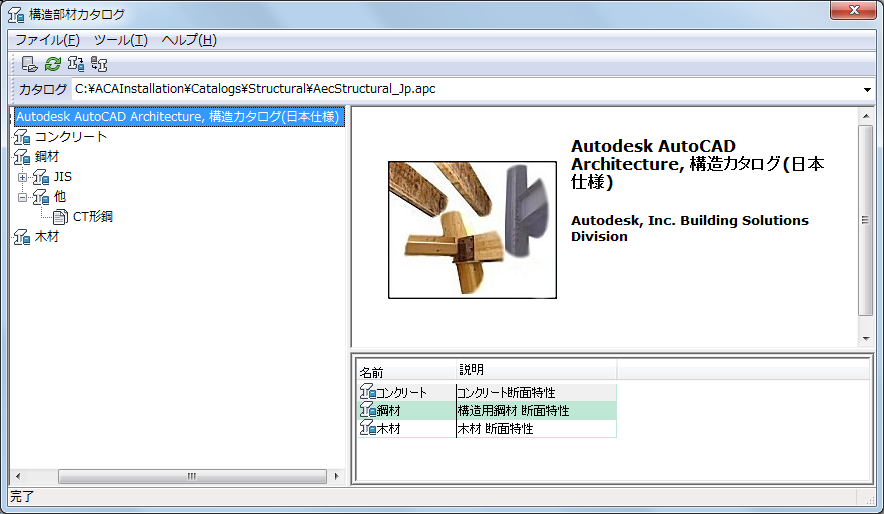Click the member-to-catalog arrow toolbar icon
Viewport: 884px width, 514px height.
(x=76, y=64)
